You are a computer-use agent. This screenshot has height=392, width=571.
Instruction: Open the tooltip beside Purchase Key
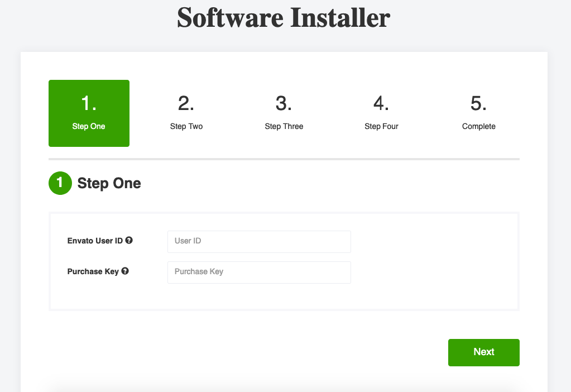(x=125, y=271)
